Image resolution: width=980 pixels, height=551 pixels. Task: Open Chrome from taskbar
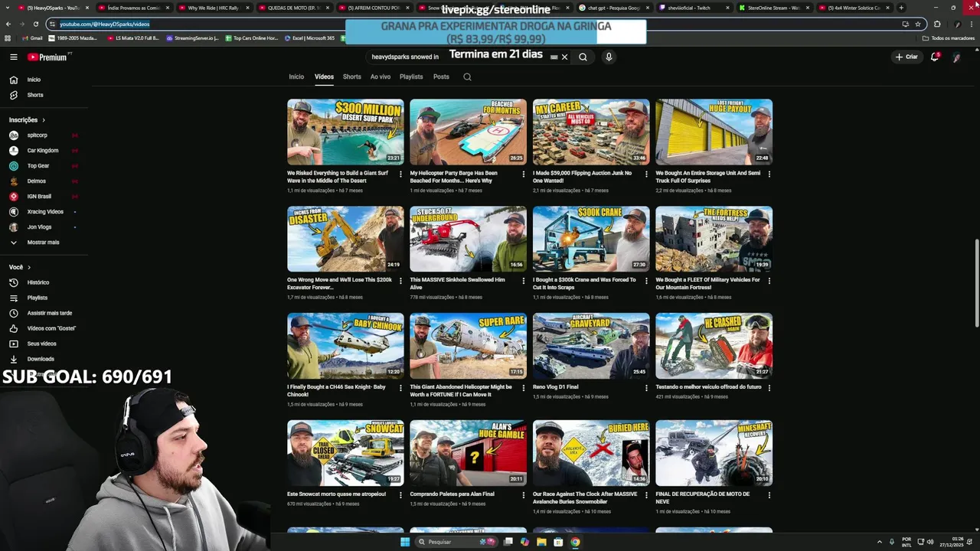tap(575, 542)
